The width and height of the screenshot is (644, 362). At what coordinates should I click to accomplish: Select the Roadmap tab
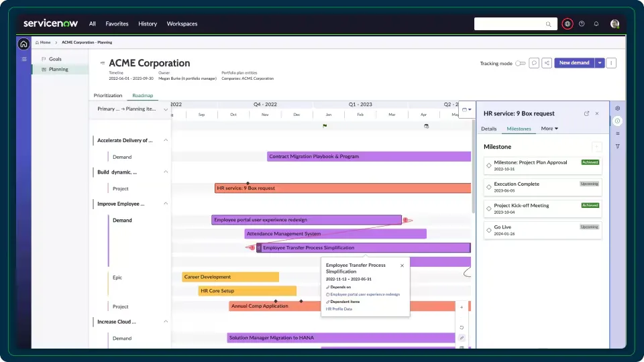[x=142, y=95]
